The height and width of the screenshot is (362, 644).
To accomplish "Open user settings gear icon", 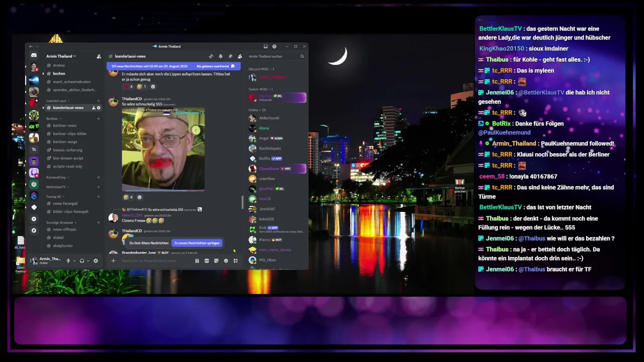I will pos(96,260).
